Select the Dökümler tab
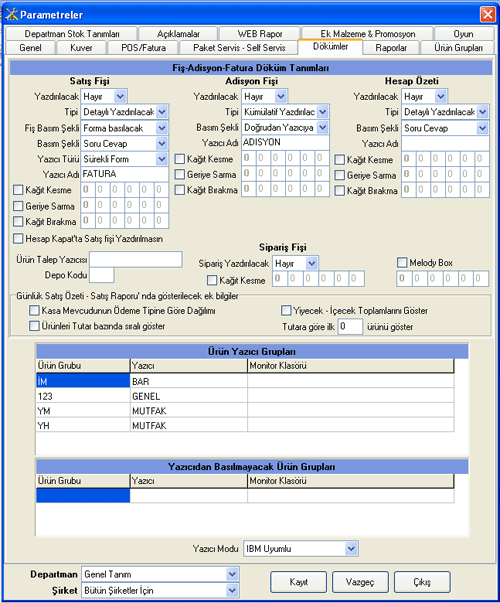Screen dimensions: 500x603 tap(330, 47)
